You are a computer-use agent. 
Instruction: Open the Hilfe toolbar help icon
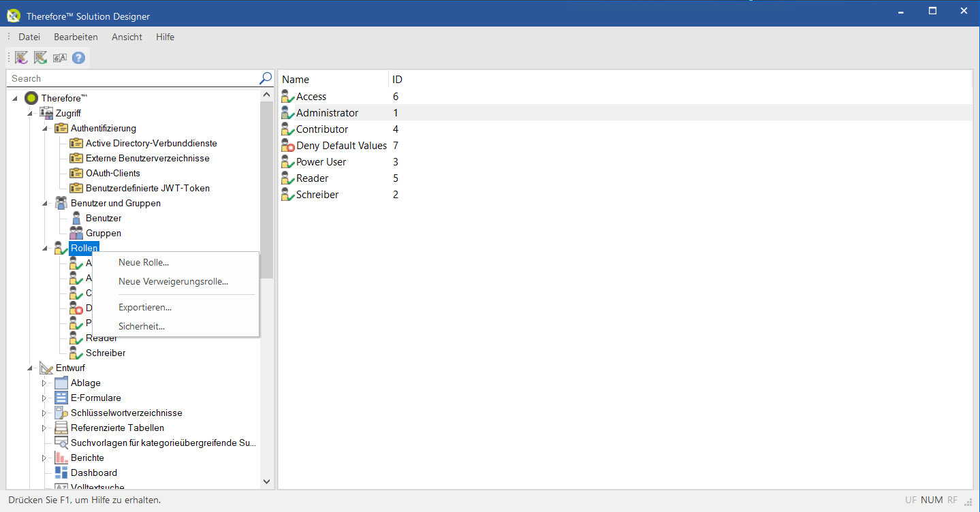78,58
